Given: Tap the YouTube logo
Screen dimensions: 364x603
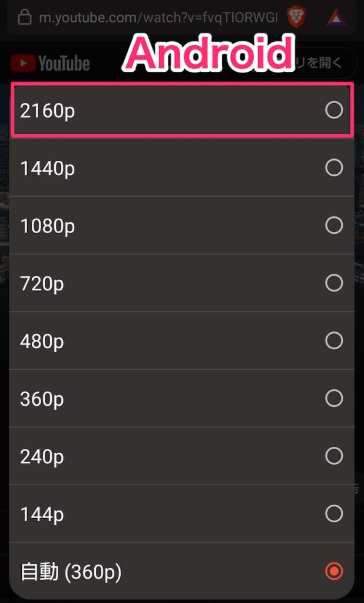Looking at the screenshot, I should click(x=50, y=64).
